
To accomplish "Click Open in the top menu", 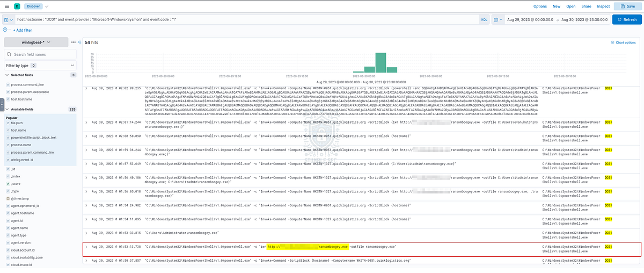I will point(571,6).
